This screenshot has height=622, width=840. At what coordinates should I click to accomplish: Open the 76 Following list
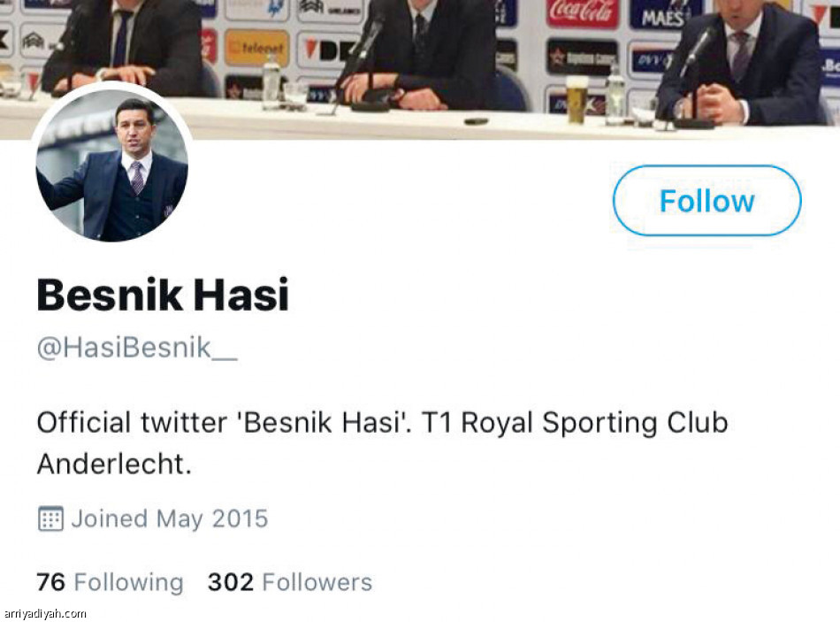click(110, 582)
